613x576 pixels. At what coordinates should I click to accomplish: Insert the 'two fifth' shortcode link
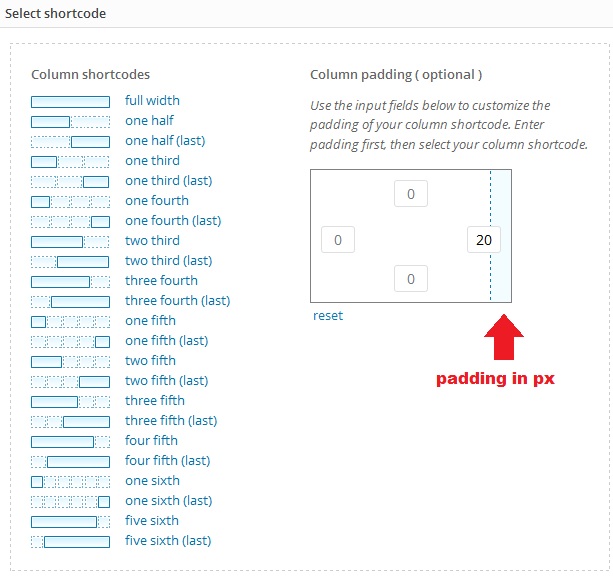150,361
